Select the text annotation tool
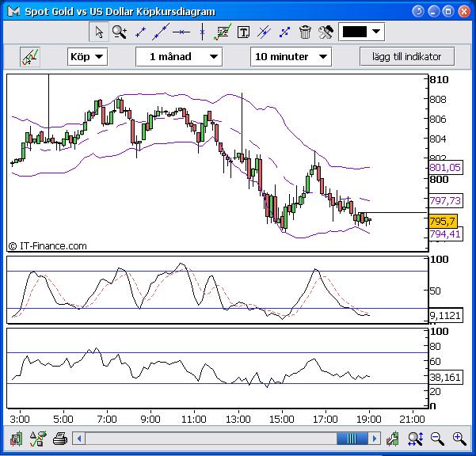476x456 pixels. (243, 32)
